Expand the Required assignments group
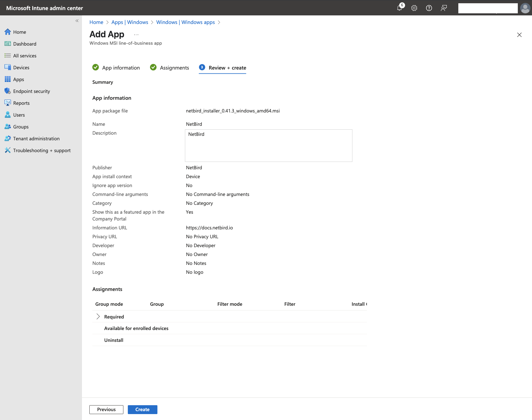The width and height of the screenshot is (532, 420). (x=98, y=316)
